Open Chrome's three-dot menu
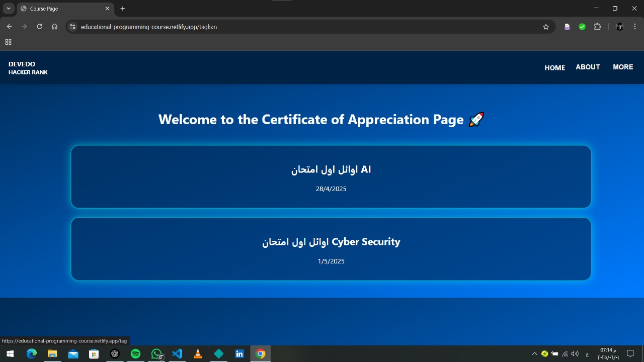The image size is (644, 362). [x=635, y=27]
